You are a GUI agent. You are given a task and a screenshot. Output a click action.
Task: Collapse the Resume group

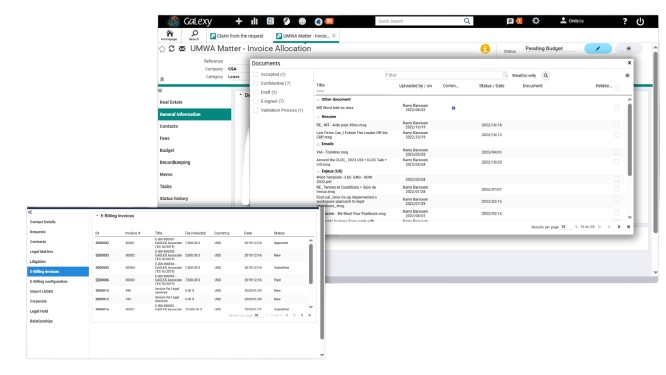point(318,117)
